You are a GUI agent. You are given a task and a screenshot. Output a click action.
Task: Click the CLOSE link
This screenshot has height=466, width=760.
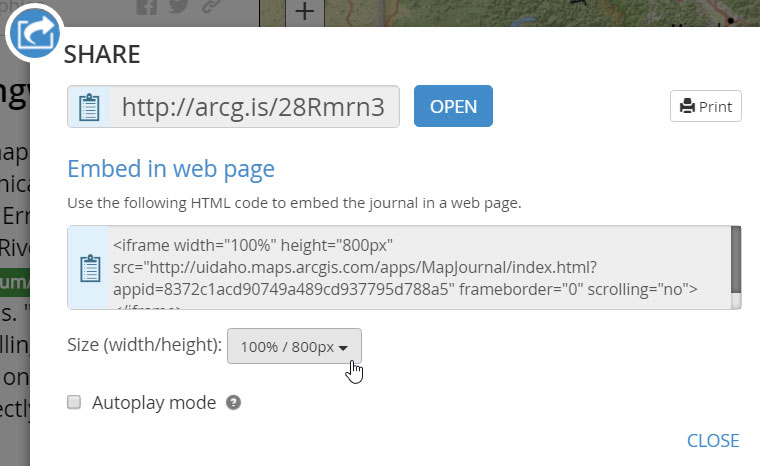click(713, 441)
